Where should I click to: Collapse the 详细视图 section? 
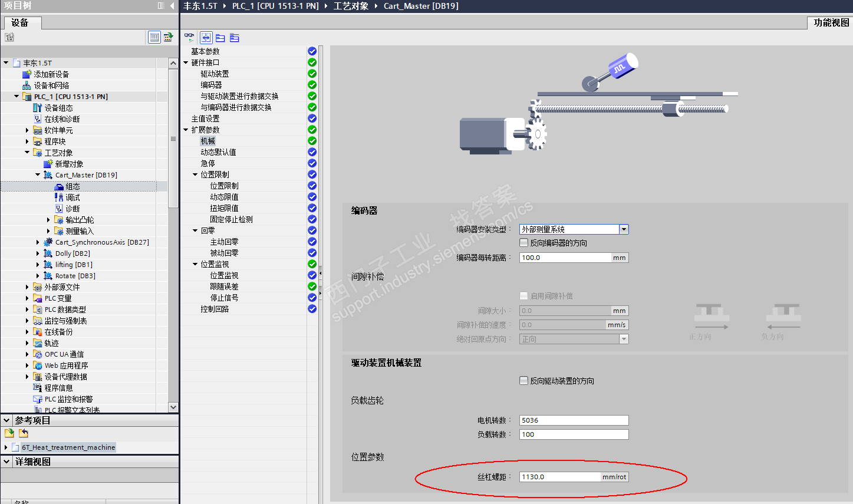[x=6, y=462]
